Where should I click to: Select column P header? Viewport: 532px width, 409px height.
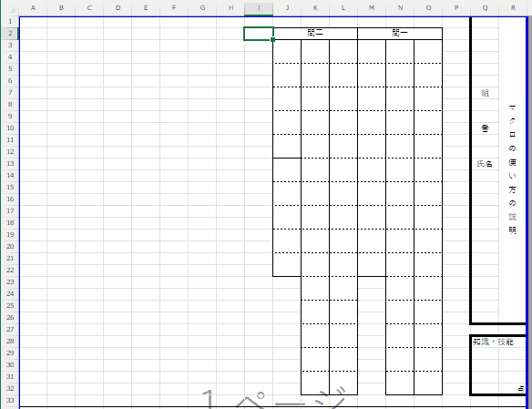coord(456,8)
